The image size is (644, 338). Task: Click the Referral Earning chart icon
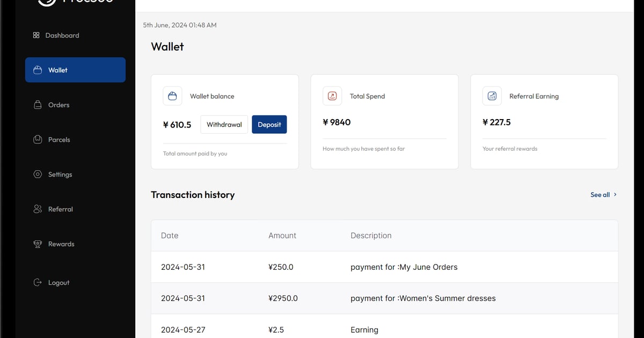coord(492,95)
